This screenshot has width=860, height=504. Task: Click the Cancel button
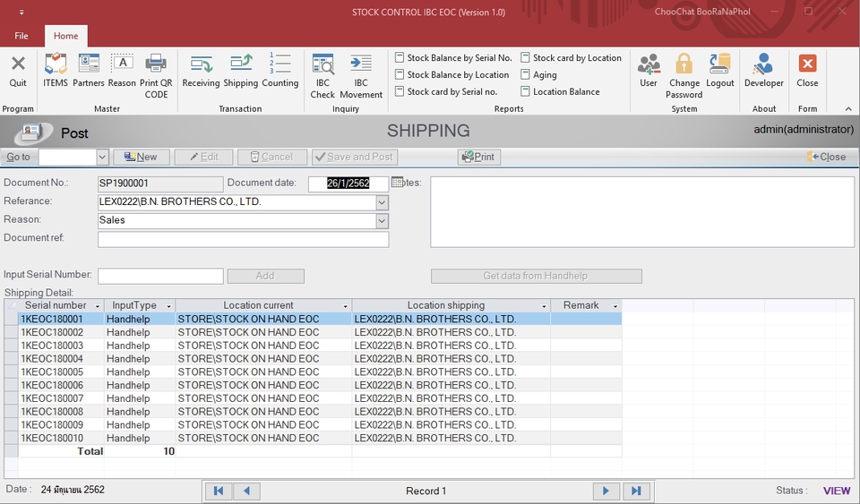click(x=272, y=158)
